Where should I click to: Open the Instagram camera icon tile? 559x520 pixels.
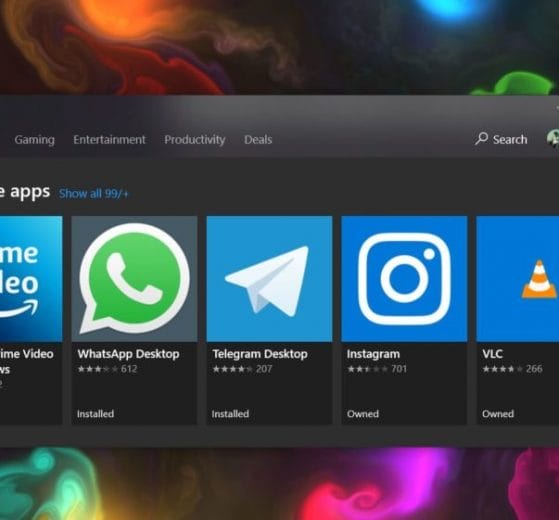pyautogui.click(x=404, y=279)
